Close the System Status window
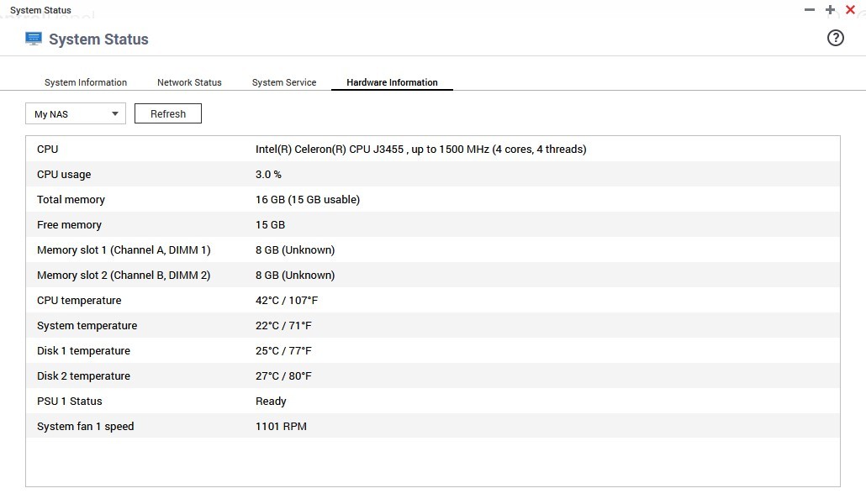This screenshot has width=866, height=504. (x=850, y=10)
